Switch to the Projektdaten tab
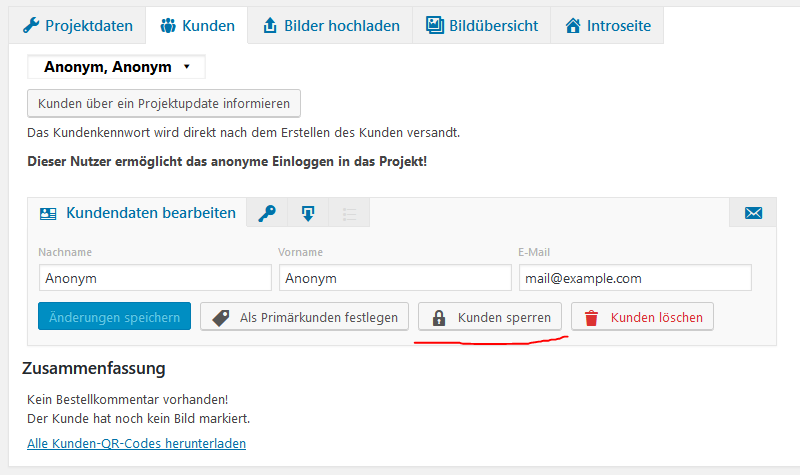Screen dimensions: 800x475 pyautogui.click(x=77, y=25)
